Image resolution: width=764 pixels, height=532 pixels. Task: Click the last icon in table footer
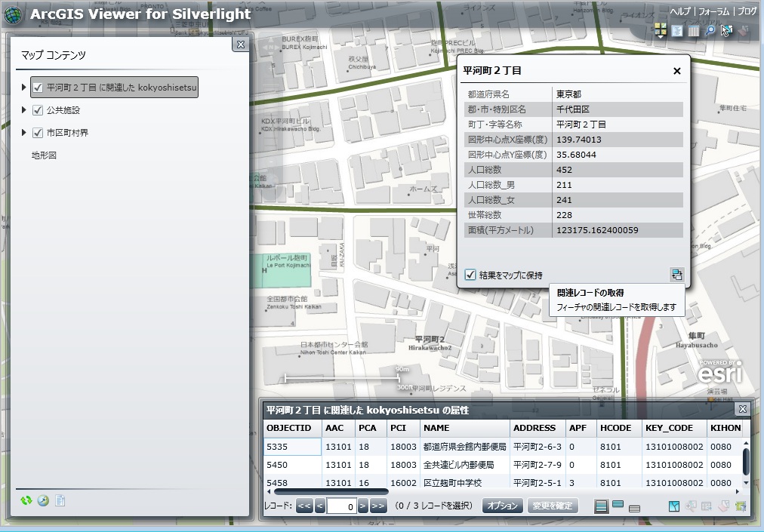pyautogui.click(x=741, y=506)
